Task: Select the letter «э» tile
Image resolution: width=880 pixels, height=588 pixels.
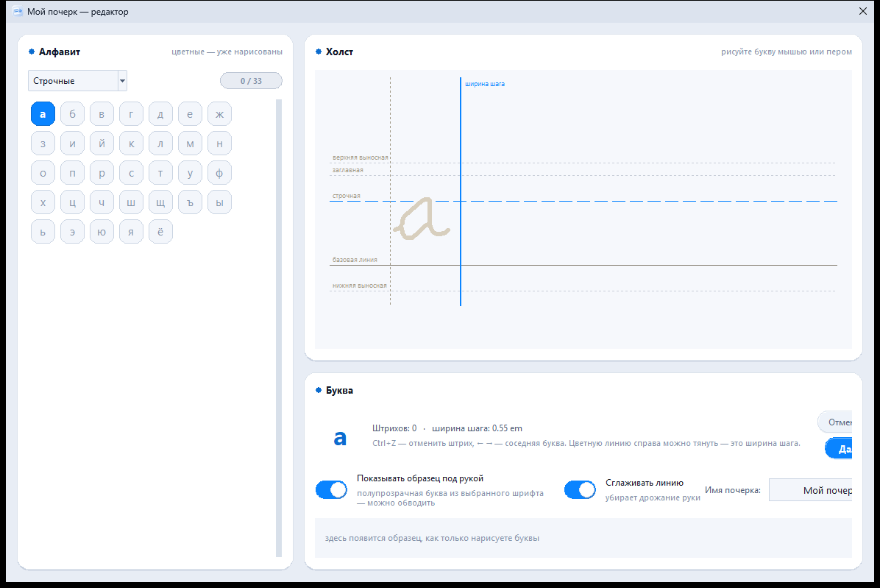Action: point(72,232)
